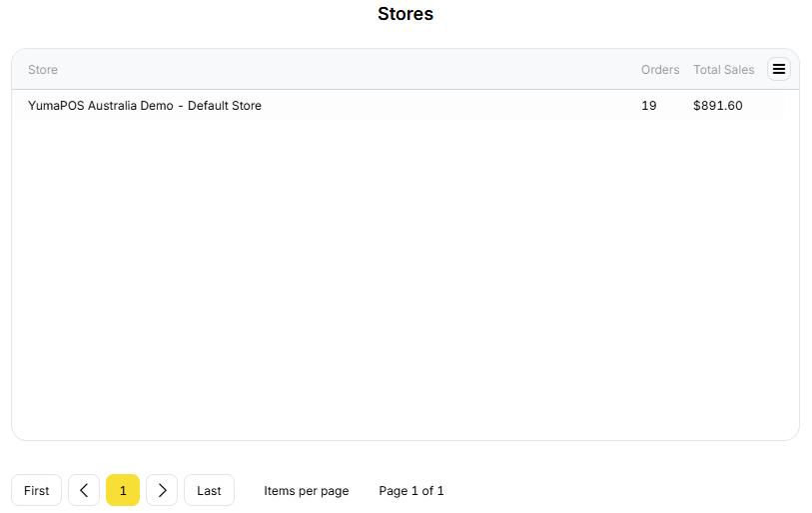This screenshot has width=812, height=513.
Task: Click the Stores page heading
Action: (406, 14)
